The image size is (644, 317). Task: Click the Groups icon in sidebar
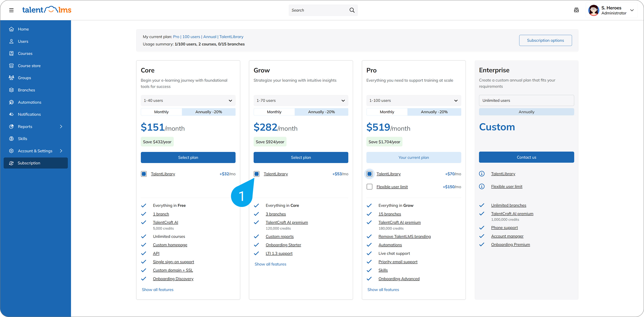coord(11,78)
